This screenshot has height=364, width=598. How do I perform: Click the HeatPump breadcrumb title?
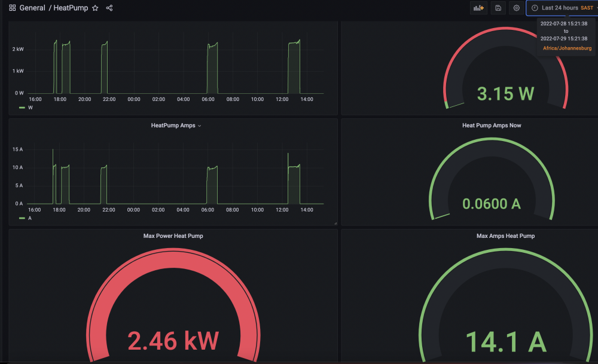71,8
